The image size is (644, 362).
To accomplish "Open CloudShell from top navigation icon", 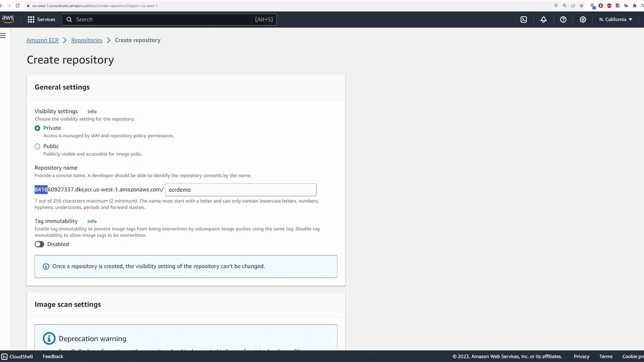I will 524,19.
